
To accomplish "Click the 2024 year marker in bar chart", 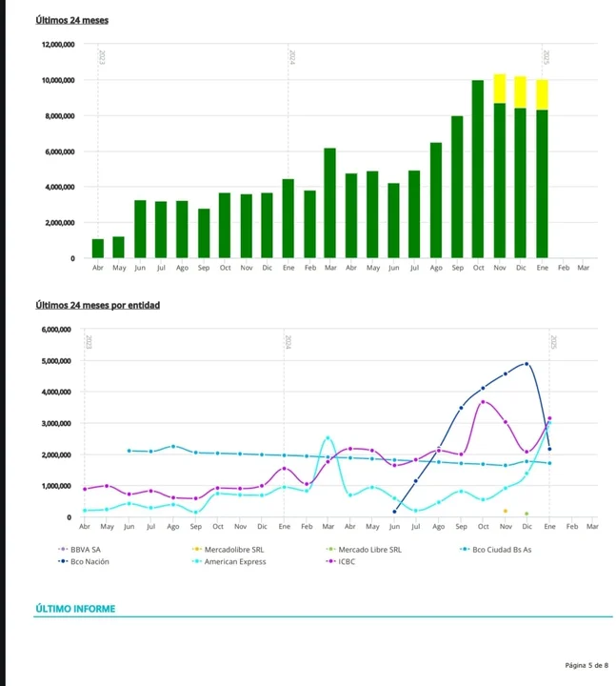I will coord(292,59).
